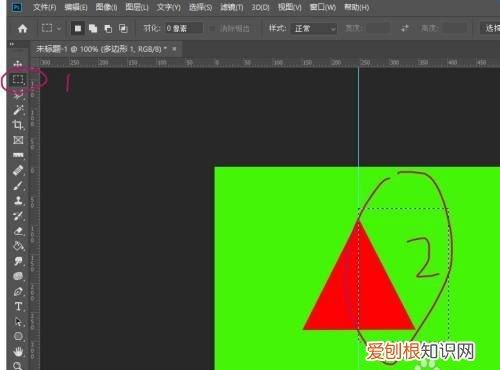Click the 羽化 feather value field
Image resolution: width=500 pixels, height=370 pixels.
(184, 29)
